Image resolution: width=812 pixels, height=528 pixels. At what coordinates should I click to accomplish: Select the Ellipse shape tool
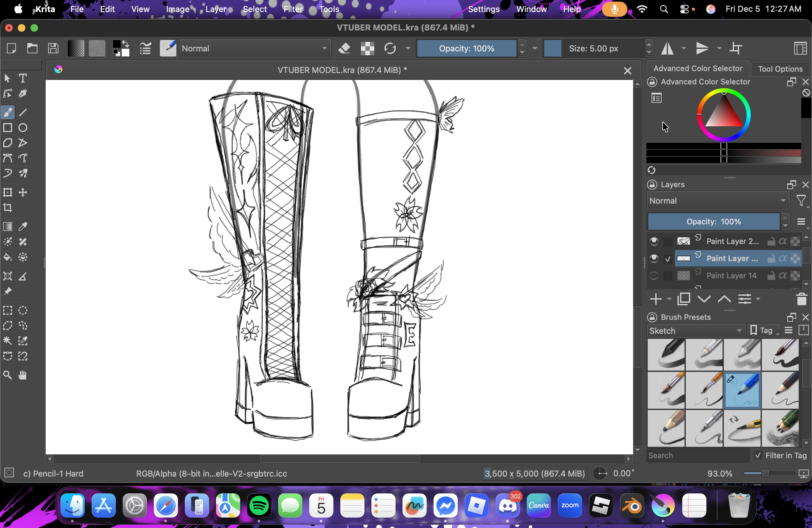click(23, 128)
